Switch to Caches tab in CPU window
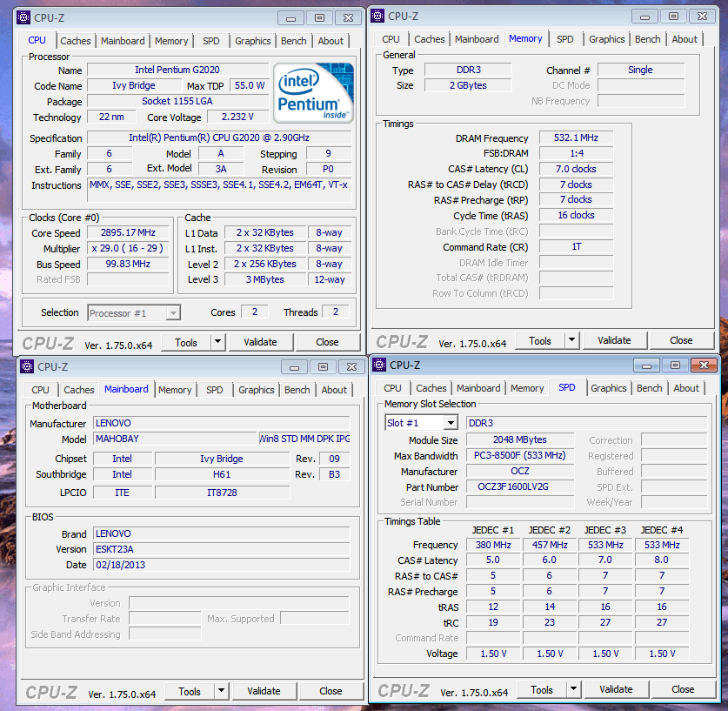Image resolution: width=728 pixels, height=711 pixels. tap(76, 41)
